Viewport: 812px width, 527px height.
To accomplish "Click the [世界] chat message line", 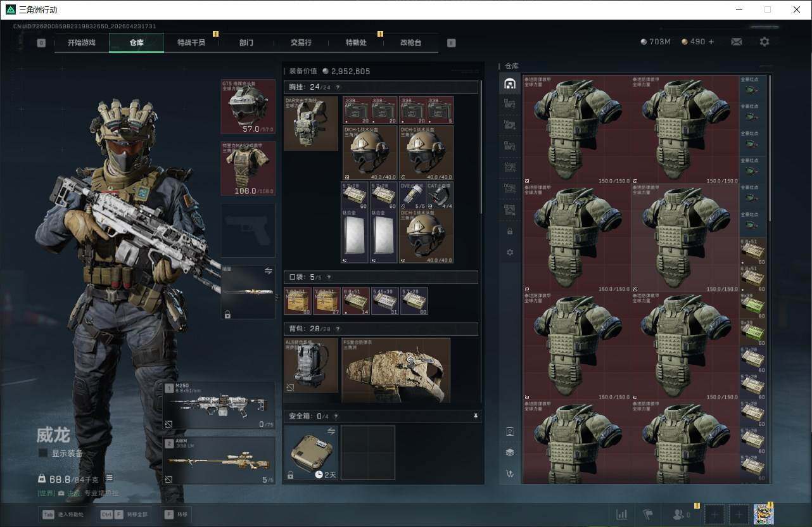I will point(78,493).
